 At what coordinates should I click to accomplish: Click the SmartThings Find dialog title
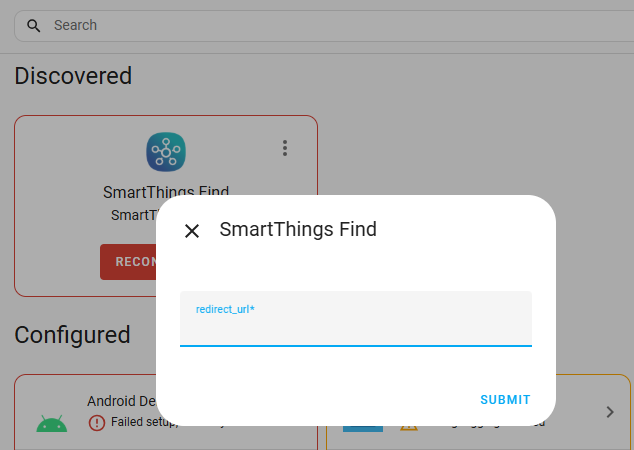(x=298, y=229)
